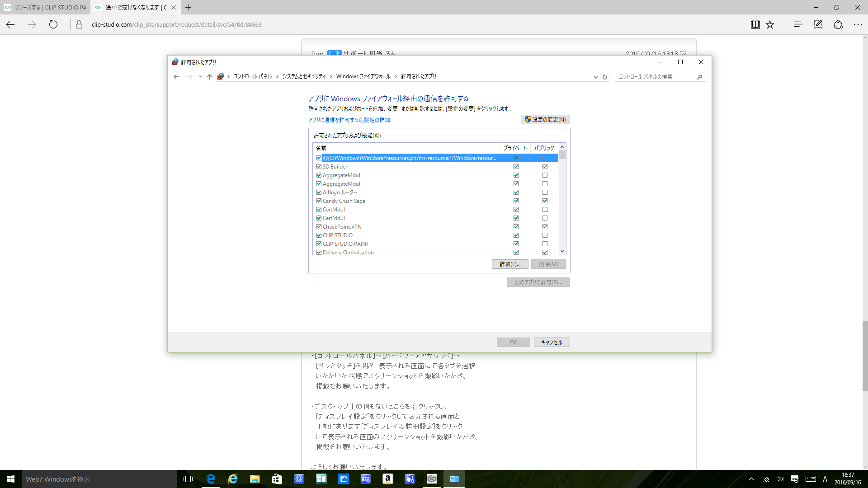Go up one level in Control Panel
868x488 pixels.
coord(209,77)
